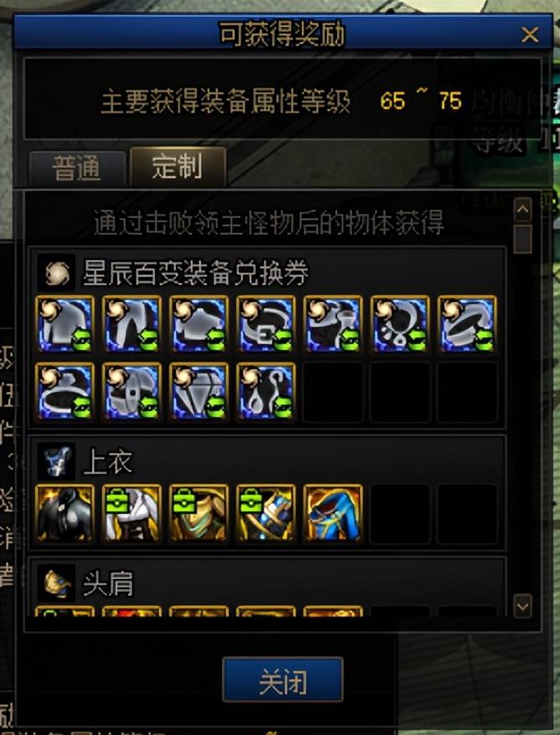
Task: Click the scrollbar down arrow
Action: (x=522, y=607)
